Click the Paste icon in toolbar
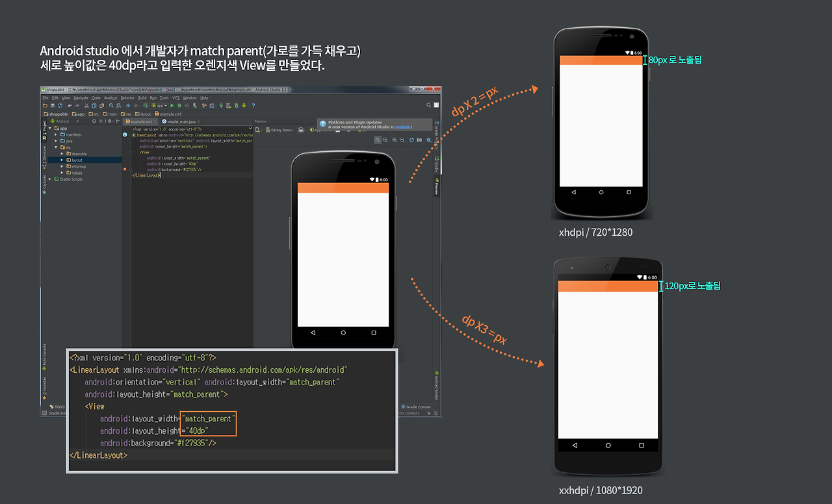Image resolution: width=832 pixels, height=504 pixels. click(x=101, y=105)
